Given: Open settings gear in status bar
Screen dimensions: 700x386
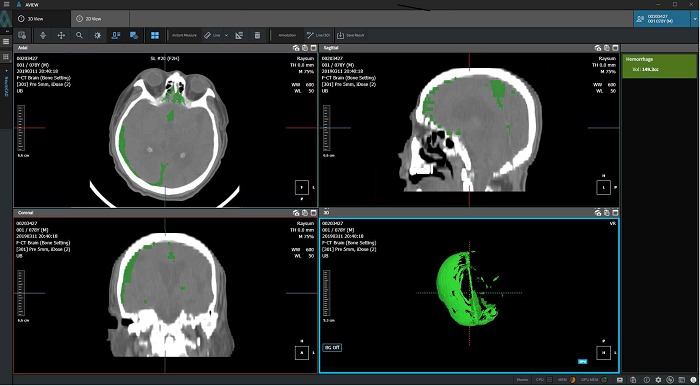Looking at the screenshot, I should pyautogui.click(x=658, y=380).
